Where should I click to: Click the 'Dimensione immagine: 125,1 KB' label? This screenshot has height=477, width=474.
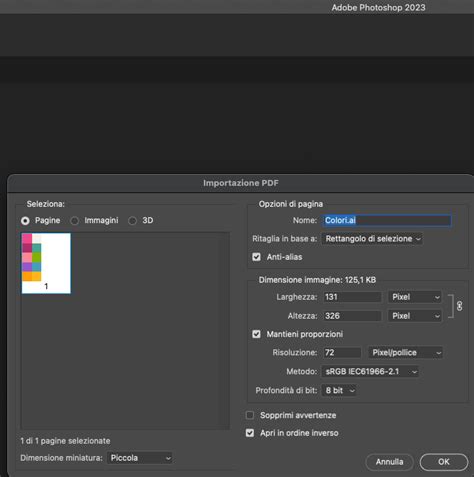[x=317, y=280]
